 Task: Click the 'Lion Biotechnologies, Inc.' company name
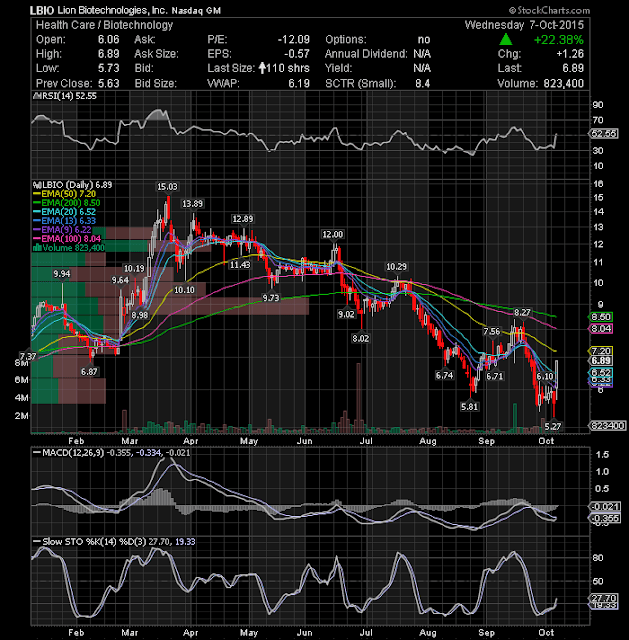[112, 10]
